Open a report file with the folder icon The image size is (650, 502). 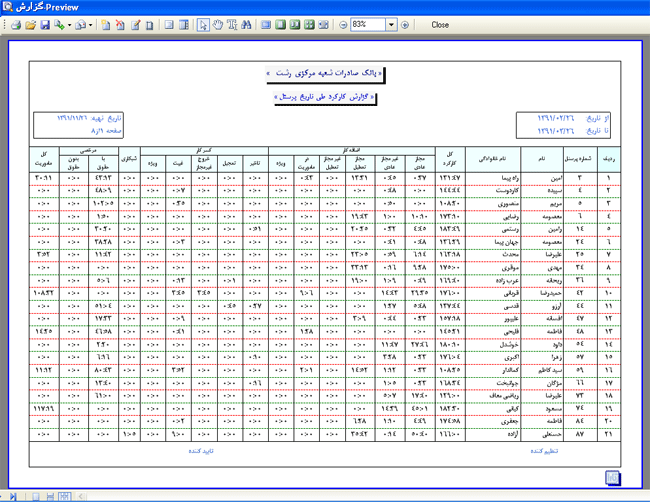click(x=30, y=25)
